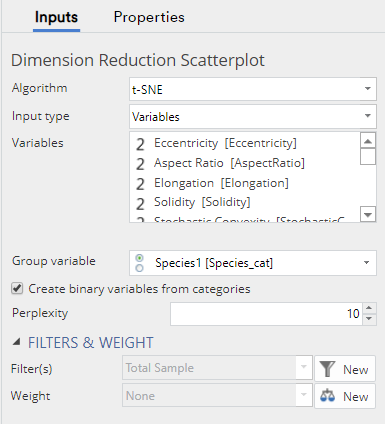Open the Group variable dropdown
Viewport: 385px width, 424px height.
(253, 263)
